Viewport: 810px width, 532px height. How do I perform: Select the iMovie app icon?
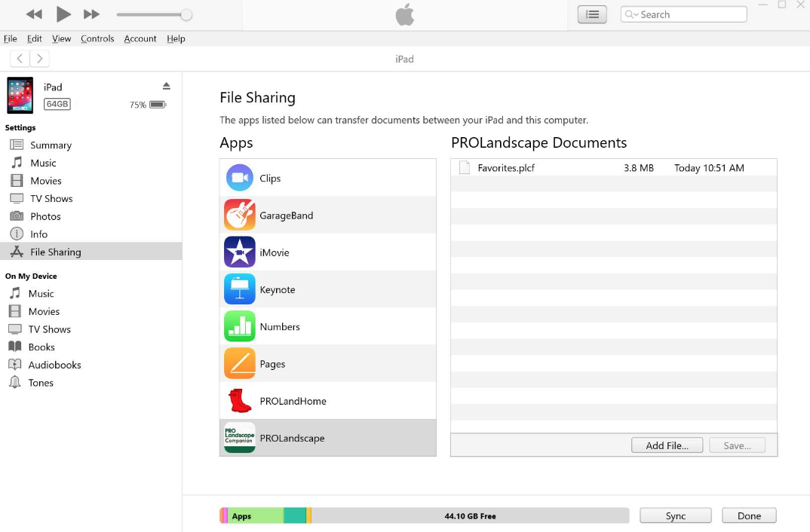(x=240, y=252)
